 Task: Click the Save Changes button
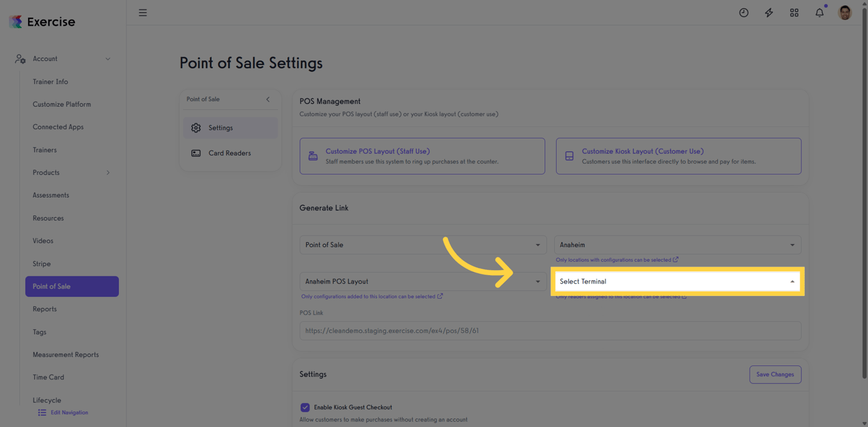point(775,374)
